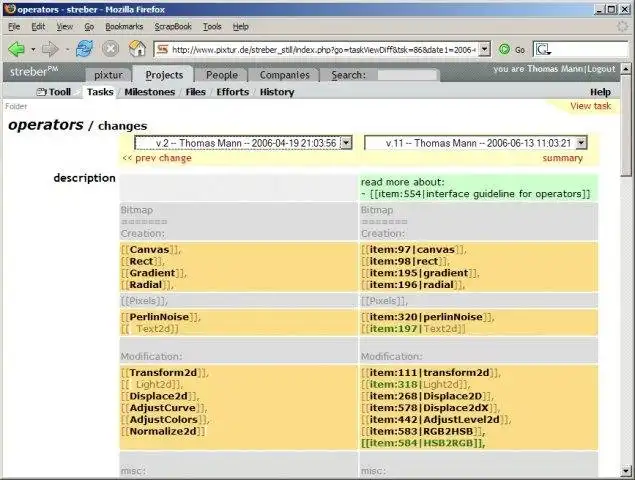Open the File menu

[x=14, y=27]
